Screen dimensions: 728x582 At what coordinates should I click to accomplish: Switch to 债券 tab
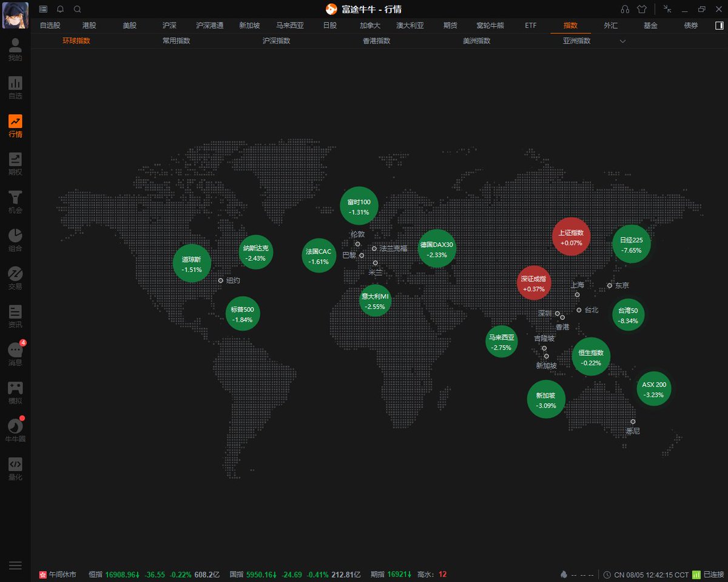(x=690, y=25)
